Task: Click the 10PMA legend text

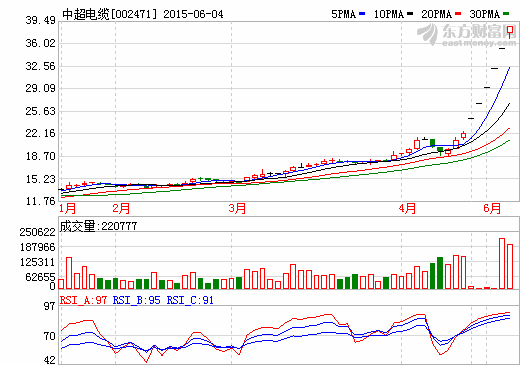Action: click(x=389, y=14)
